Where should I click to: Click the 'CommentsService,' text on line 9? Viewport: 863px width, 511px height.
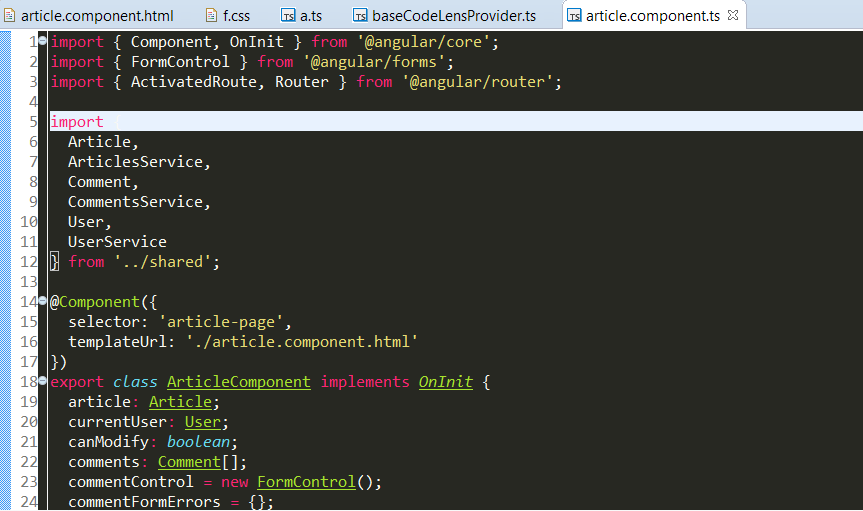click(x=139, y=202)
